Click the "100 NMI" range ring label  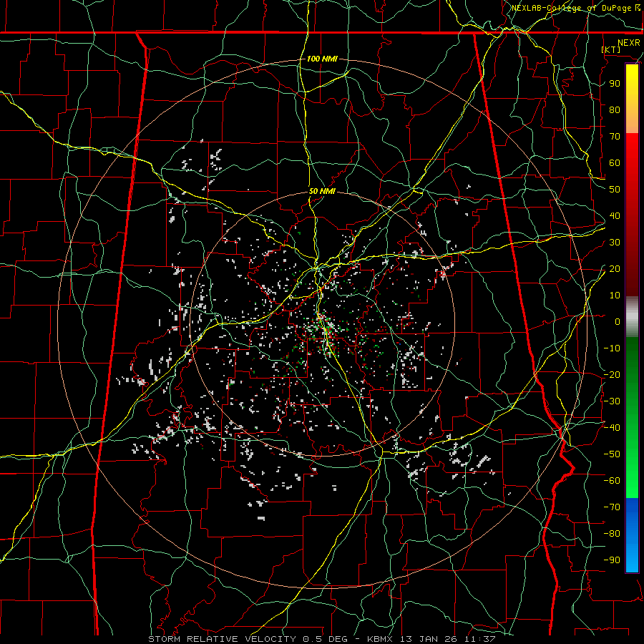point(322,59)
